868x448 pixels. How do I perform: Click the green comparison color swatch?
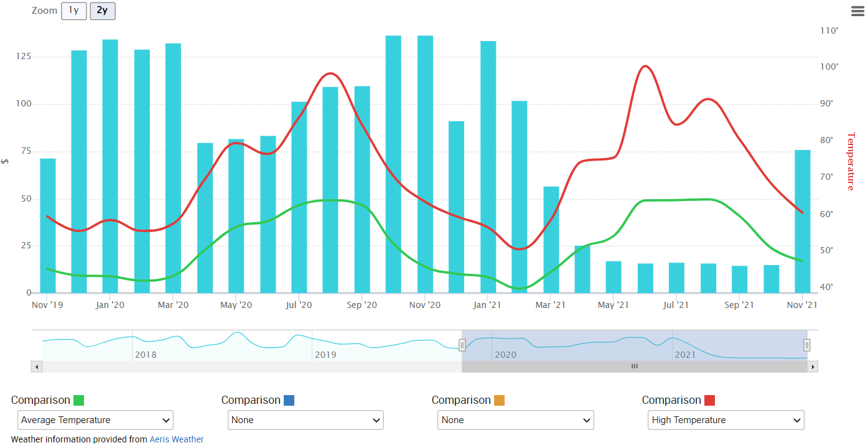pos(79,400)
